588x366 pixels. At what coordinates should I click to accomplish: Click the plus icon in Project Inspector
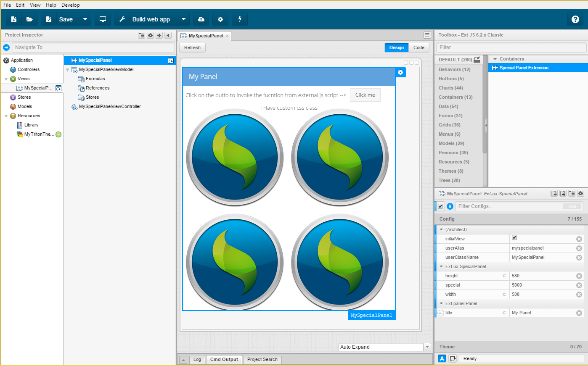point(159,35)
